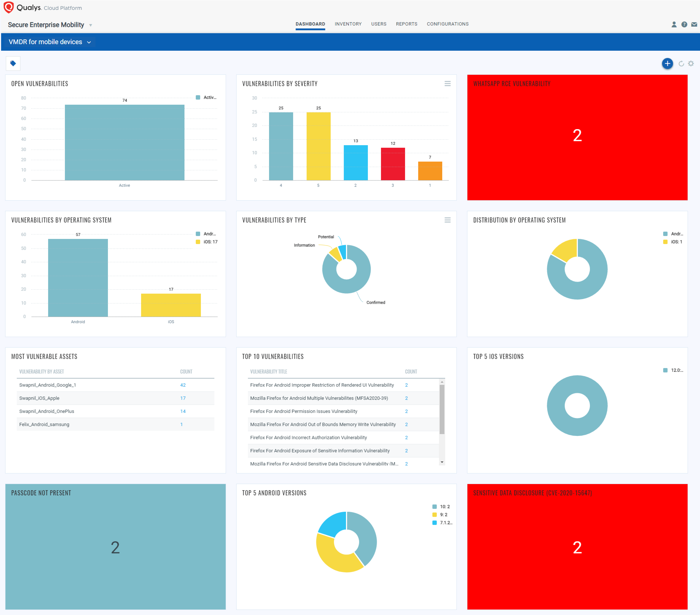Click count 42 for Swapnil_Android_Google_1
This screenshot has width=700, height=615.
(x=183, y=385)
